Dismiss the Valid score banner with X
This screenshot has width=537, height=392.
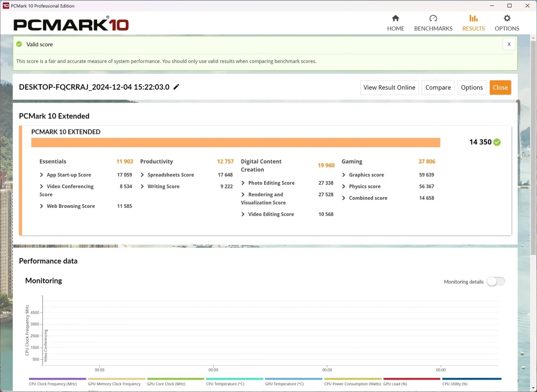pos(509,44)
